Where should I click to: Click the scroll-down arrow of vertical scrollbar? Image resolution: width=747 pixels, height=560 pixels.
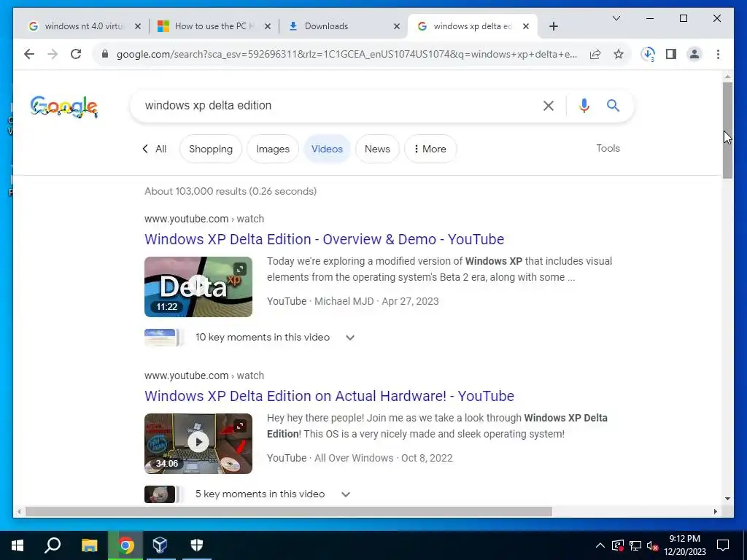click(727, 499)
